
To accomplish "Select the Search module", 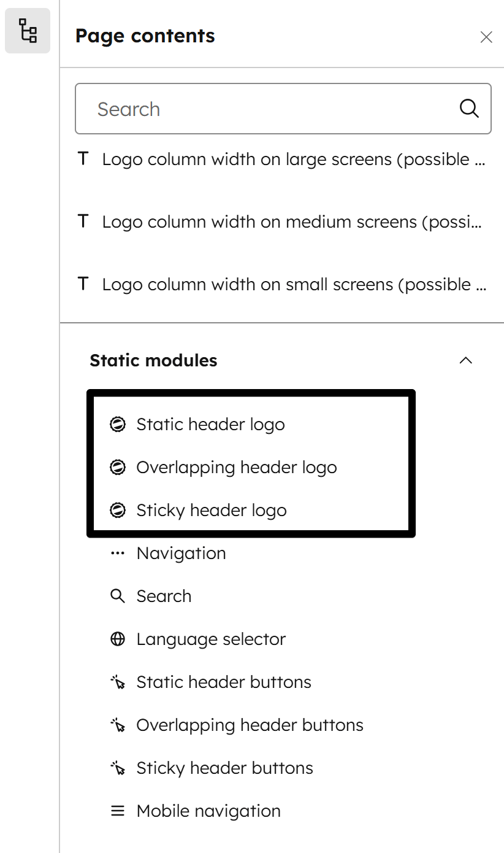I will 164,596.
